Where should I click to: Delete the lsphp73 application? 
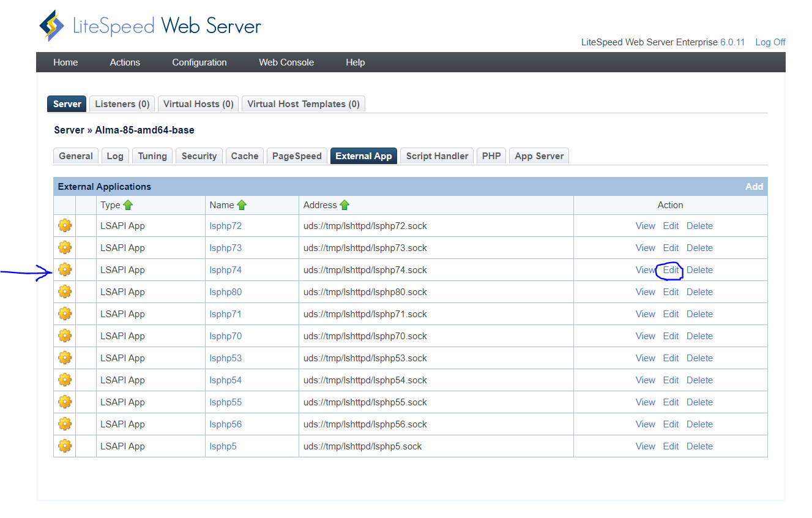pos(699,248)
